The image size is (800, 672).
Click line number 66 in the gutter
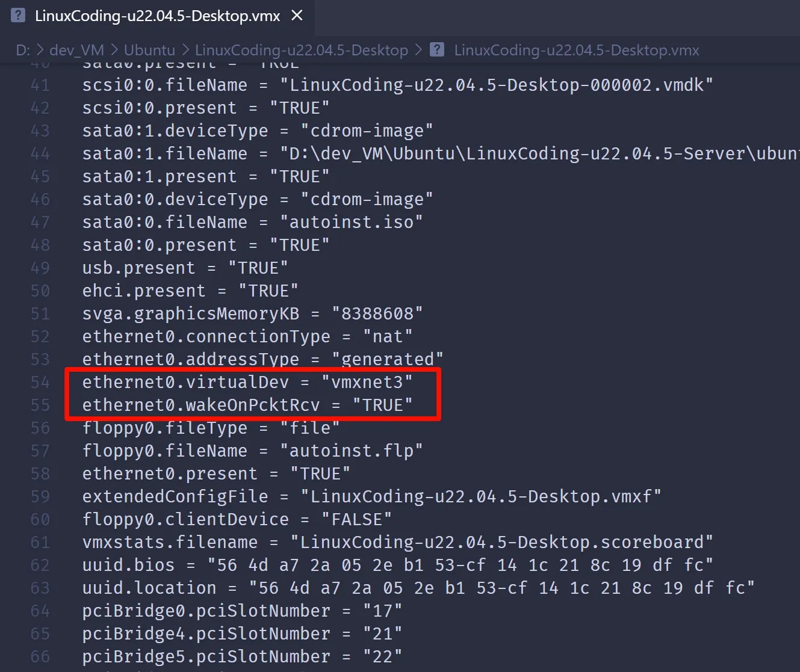(40, 656)
